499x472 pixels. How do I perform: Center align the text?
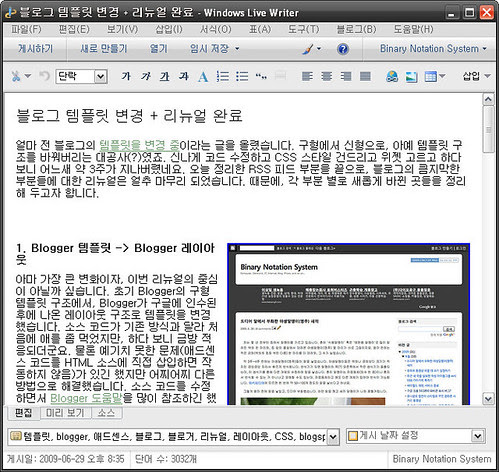(x=327, y=76)
